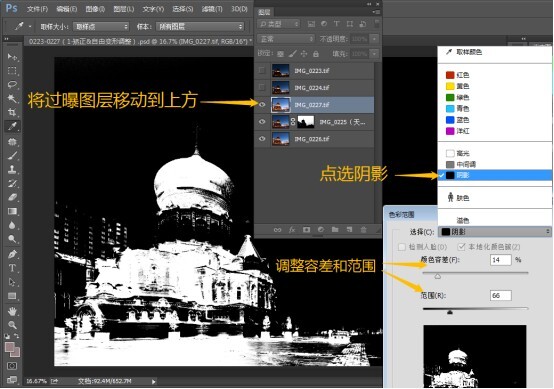Select the Path Selection tool
554x389 pixels.
click(12, 282)
